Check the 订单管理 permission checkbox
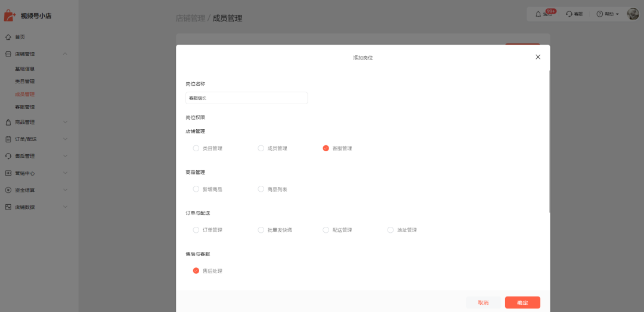The height and width of the screenshot is (312, 644). (x=196, y=230)
